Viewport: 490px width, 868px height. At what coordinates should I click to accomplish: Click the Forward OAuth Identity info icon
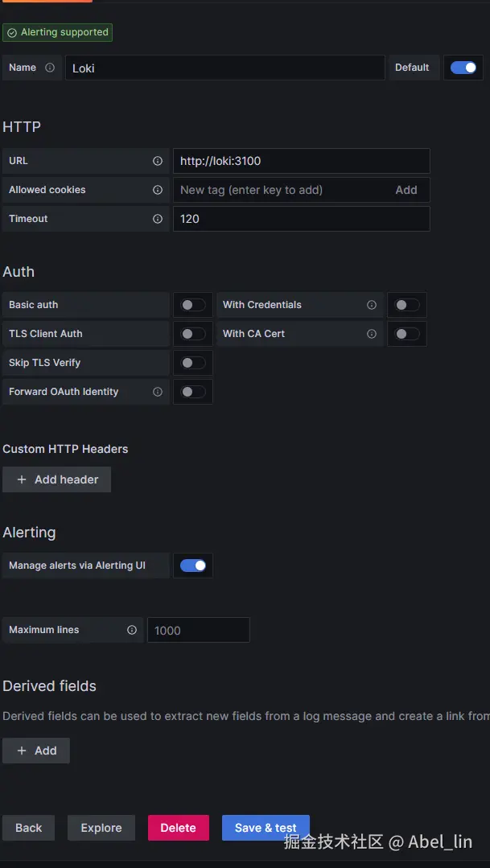[158, 392]
